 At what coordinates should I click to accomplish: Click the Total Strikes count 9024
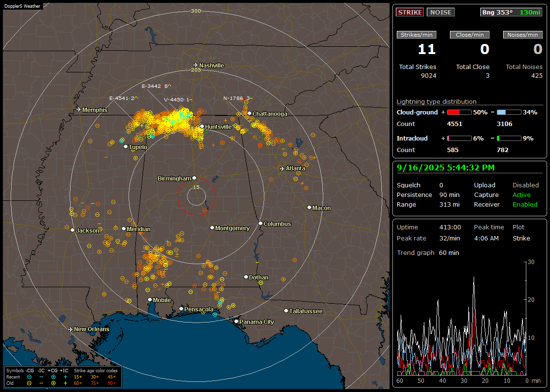tap(429, 76)
